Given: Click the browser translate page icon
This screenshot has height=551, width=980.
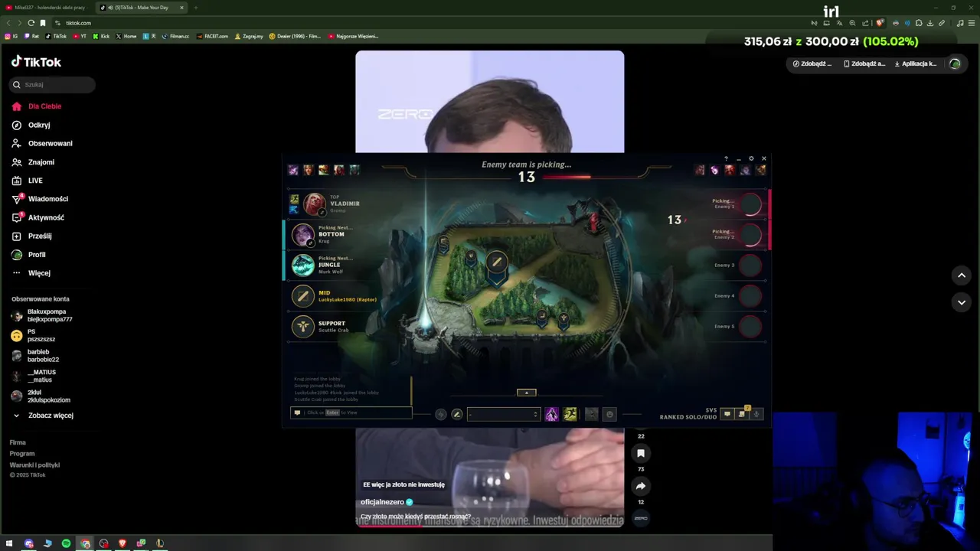Looking at the screenshot, I should pyautogui.click(x=838, y=23).
